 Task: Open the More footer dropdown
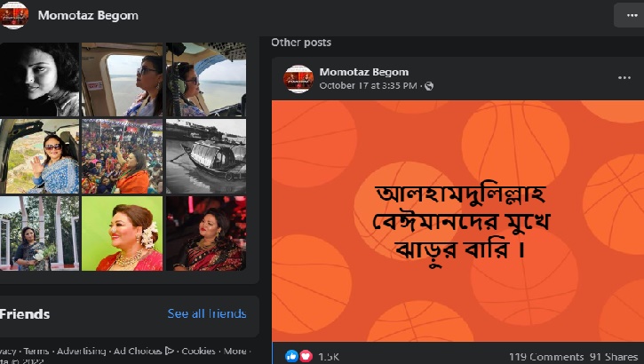click(235, 351)
